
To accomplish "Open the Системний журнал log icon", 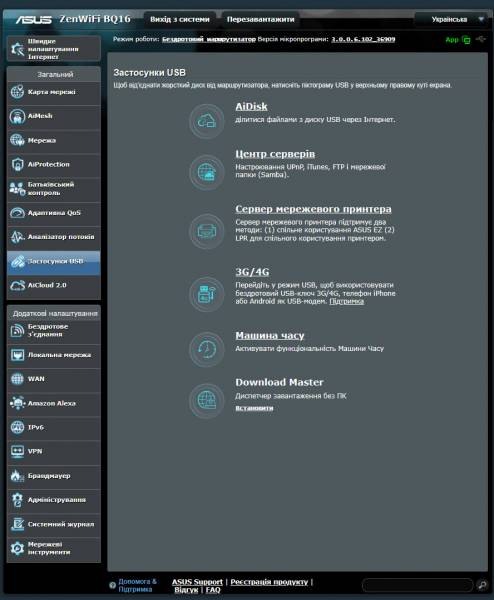I will 17,524.
